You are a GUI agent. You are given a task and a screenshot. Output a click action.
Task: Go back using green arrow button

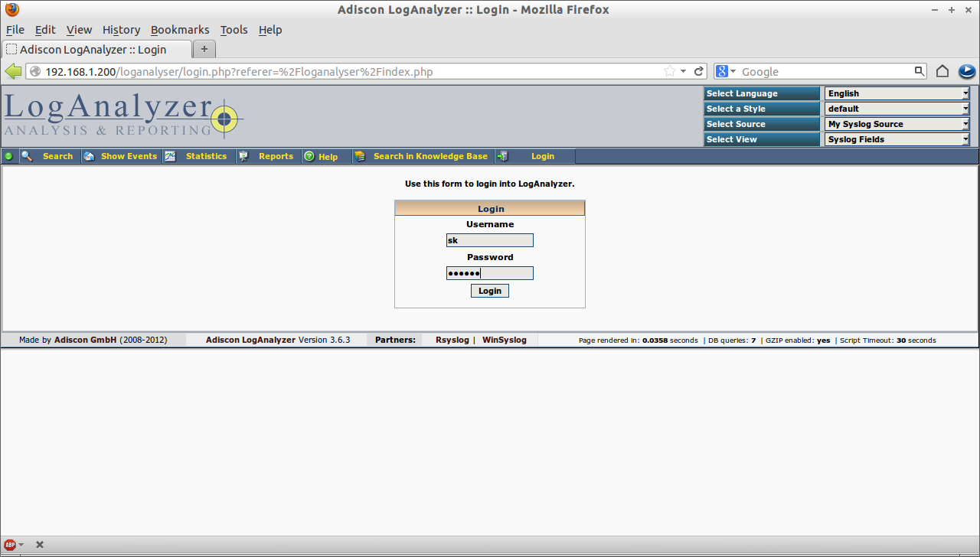(x=13, y=71)
